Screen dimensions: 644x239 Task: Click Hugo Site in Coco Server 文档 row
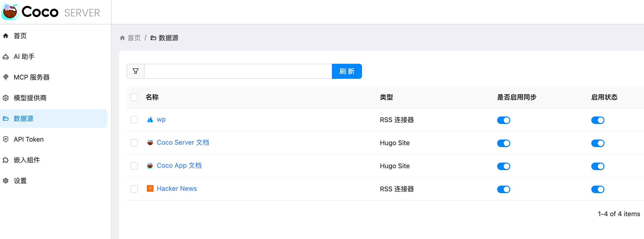pos(395,143)
